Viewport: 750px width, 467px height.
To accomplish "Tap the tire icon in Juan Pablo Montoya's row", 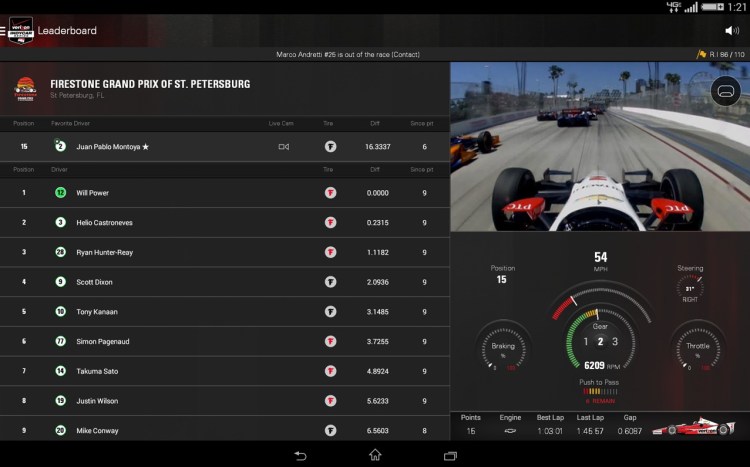I will pos(331,146).
